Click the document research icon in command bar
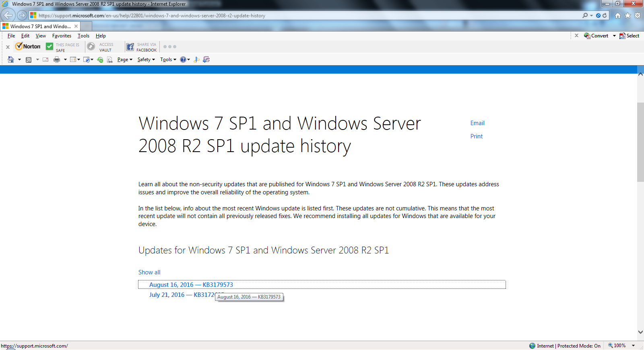Image resolution: width=644 pixels, height=350 pixels. click(109, 60)
